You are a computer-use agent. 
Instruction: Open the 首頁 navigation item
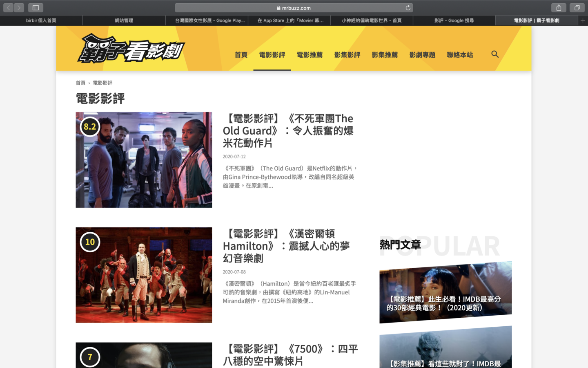(241, 55)
